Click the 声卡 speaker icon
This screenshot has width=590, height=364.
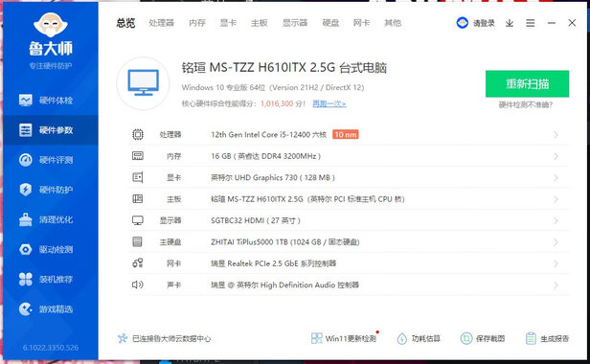pos(138,284)
